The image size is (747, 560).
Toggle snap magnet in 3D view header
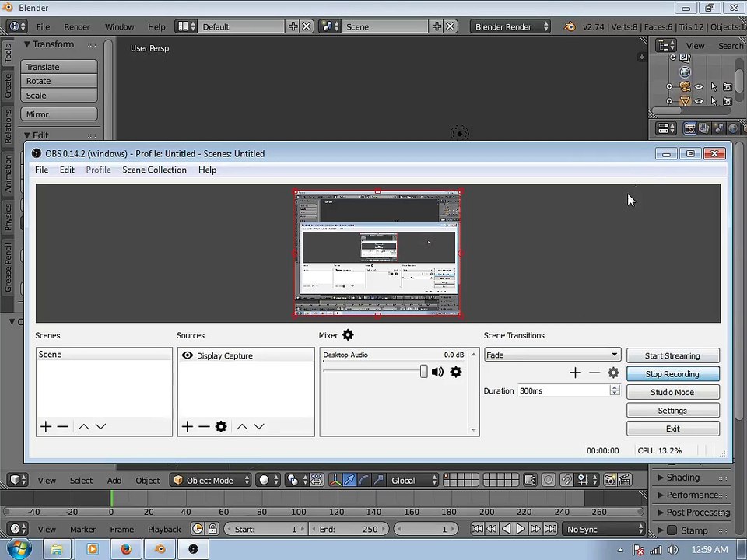tap(566, 480)
